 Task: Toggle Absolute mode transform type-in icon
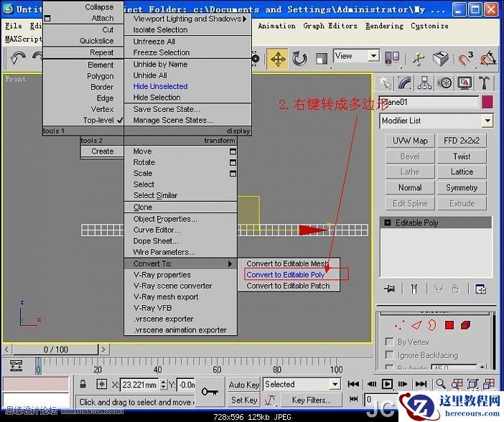pos(101,384)
